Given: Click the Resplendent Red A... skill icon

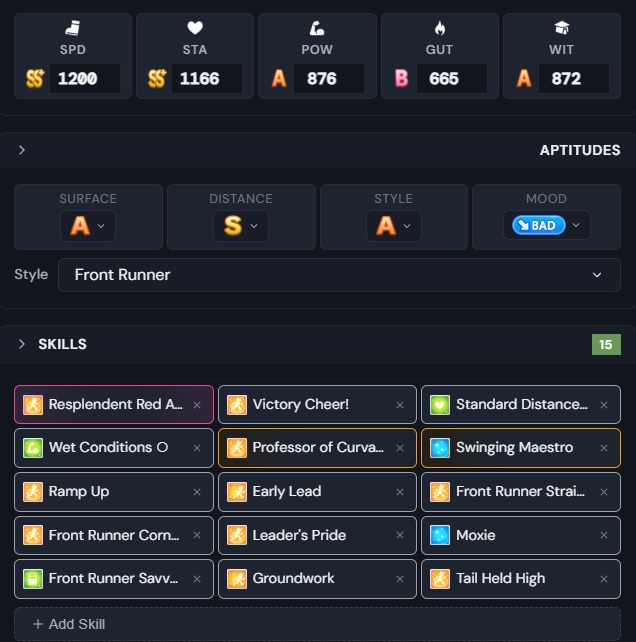Looking at the screenshot, I should [33, 405].
